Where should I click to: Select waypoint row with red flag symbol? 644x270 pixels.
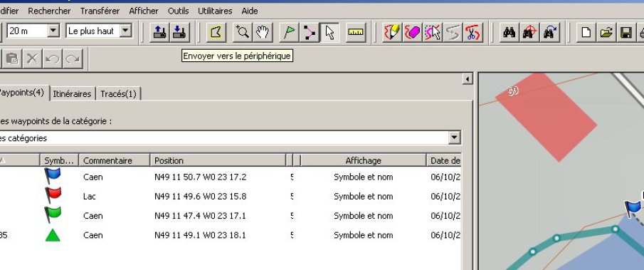point(231,197)
